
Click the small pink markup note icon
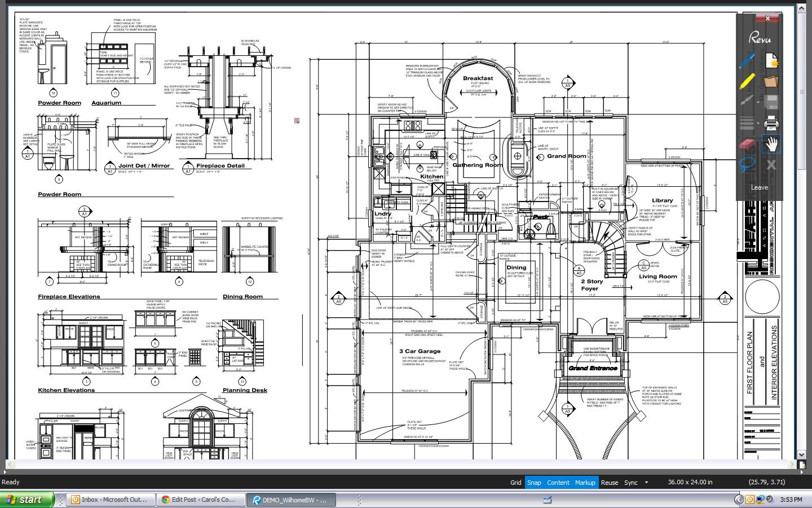coord(297,121)
